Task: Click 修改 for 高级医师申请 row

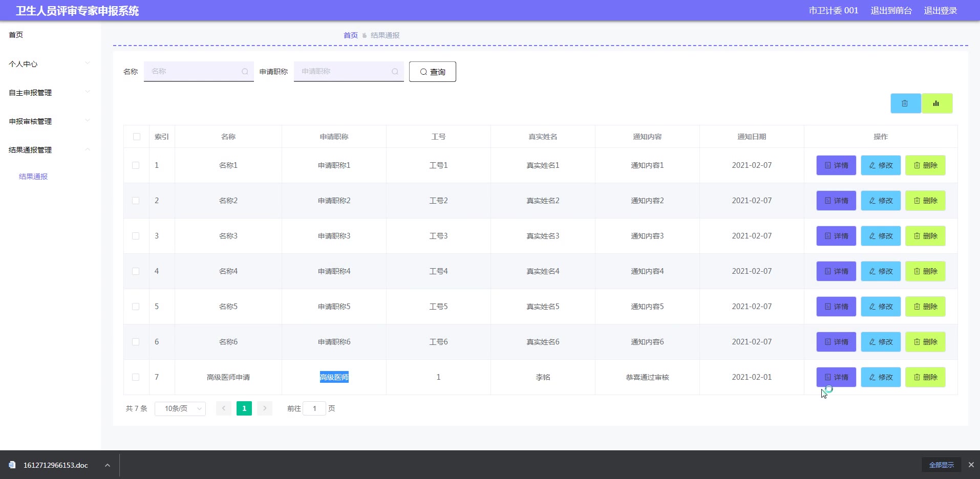Action: (x=881, y=377)
